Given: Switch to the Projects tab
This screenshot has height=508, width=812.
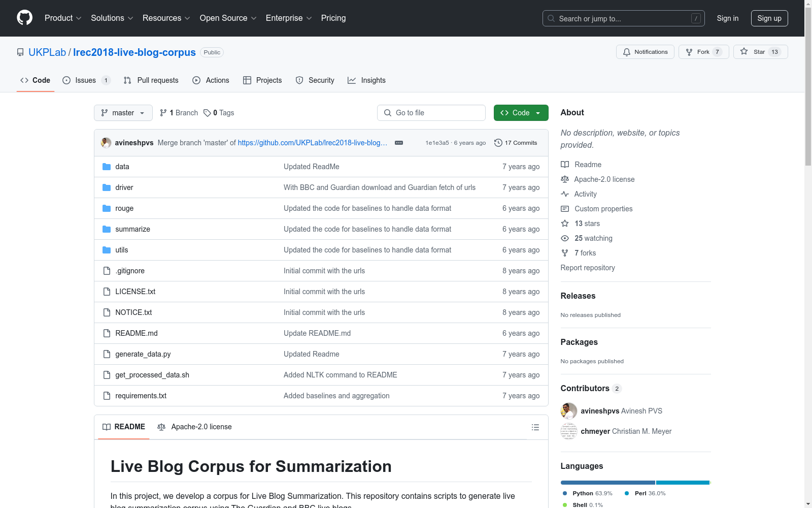Looking at the screenshot, I should tap(262, 80).
